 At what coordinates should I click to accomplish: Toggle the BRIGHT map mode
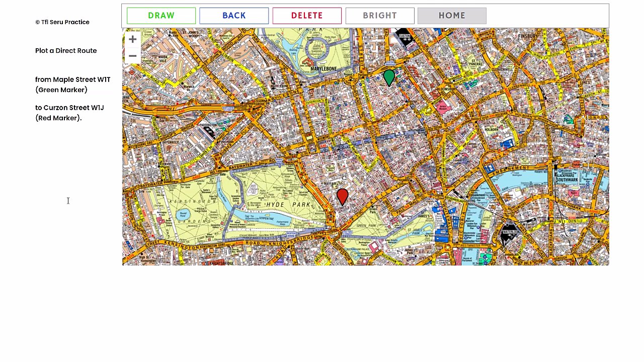(380, 16)
